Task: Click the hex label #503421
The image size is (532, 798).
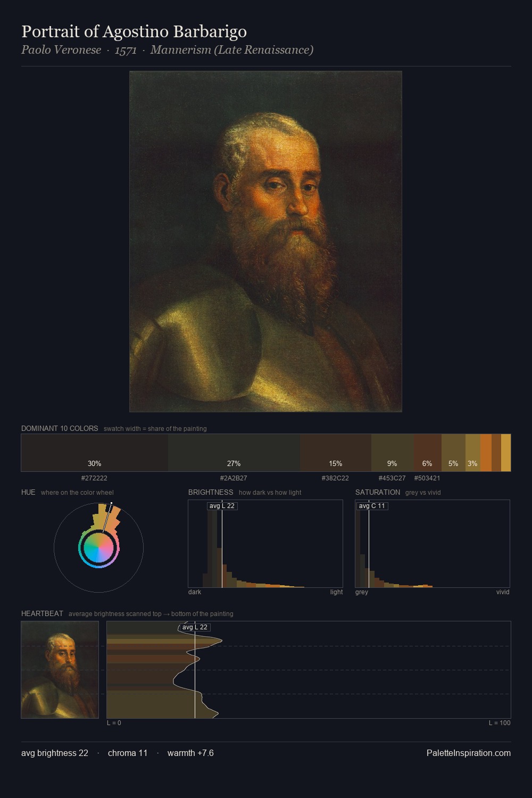Action: pyautogui.click(x=427, y=478)
